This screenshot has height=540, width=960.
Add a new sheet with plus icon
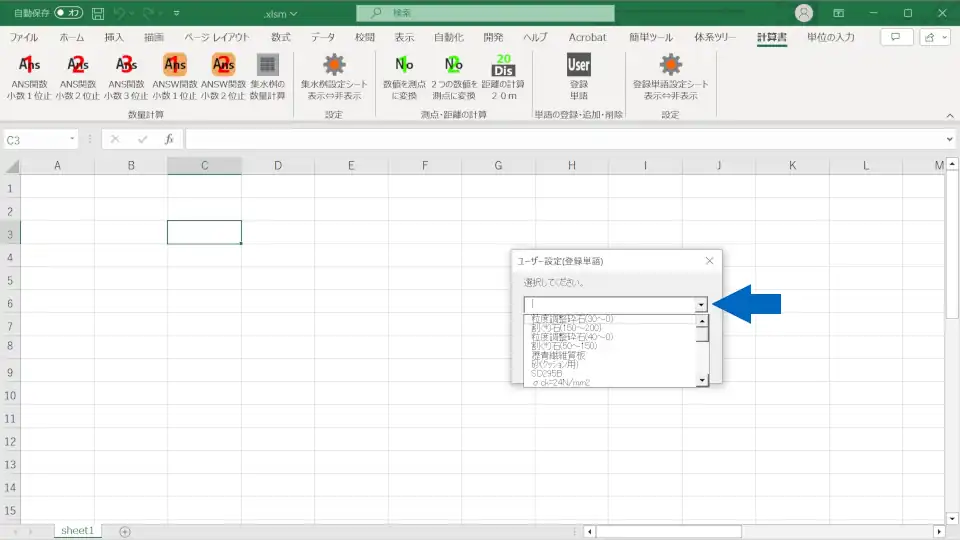125,531
